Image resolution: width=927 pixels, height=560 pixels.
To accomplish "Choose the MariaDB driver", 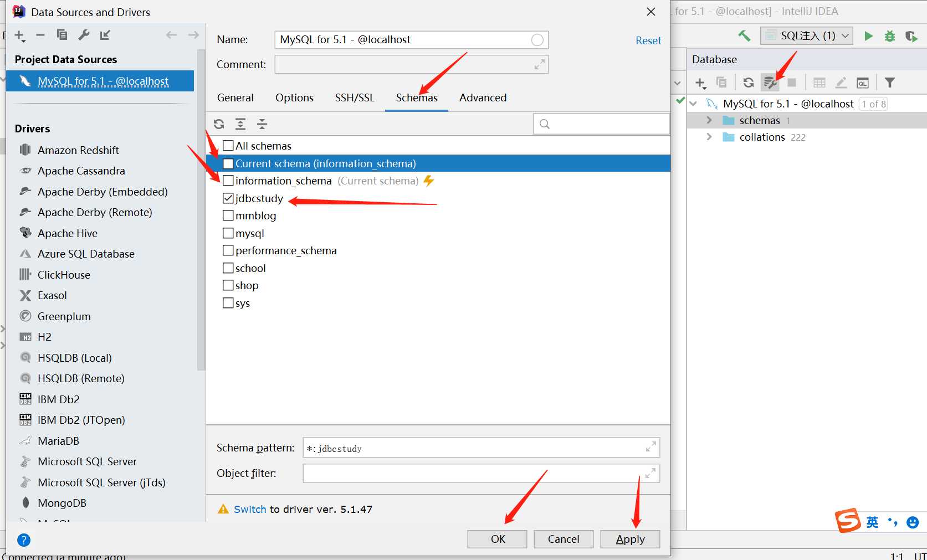I will coord(58,441).
